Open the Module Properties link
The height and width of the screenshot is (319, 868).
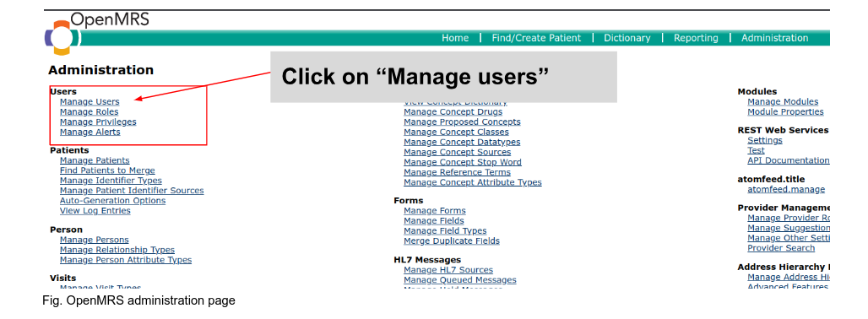[785, 111]
